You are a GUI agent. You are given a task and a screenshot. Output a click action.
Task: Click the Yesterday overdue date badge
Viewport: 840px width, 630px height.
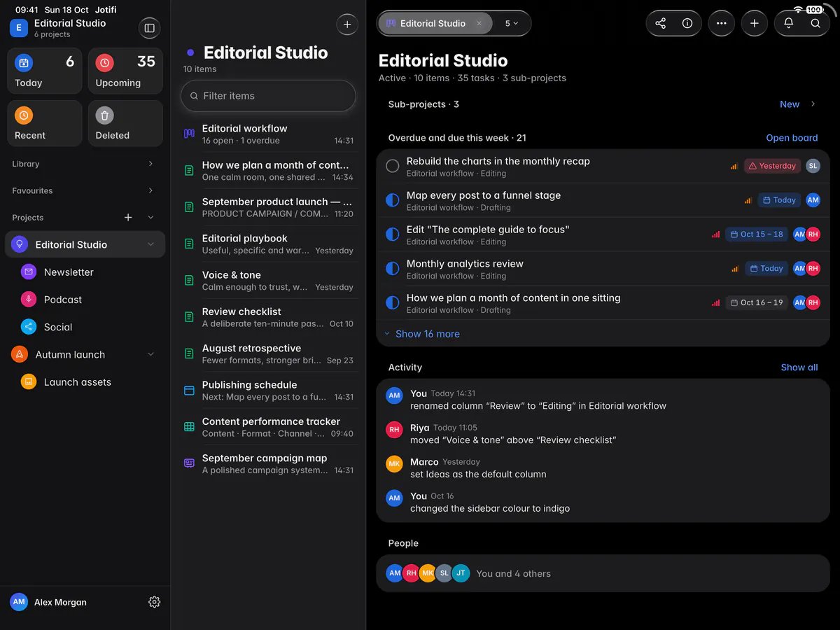772,166
